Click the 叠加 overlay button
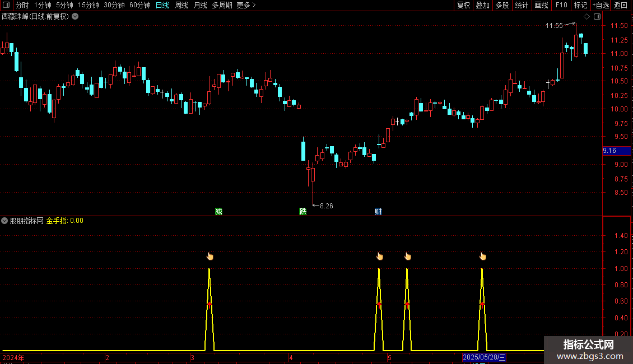This screenshot has width=633, height=364. coord(482,5)
